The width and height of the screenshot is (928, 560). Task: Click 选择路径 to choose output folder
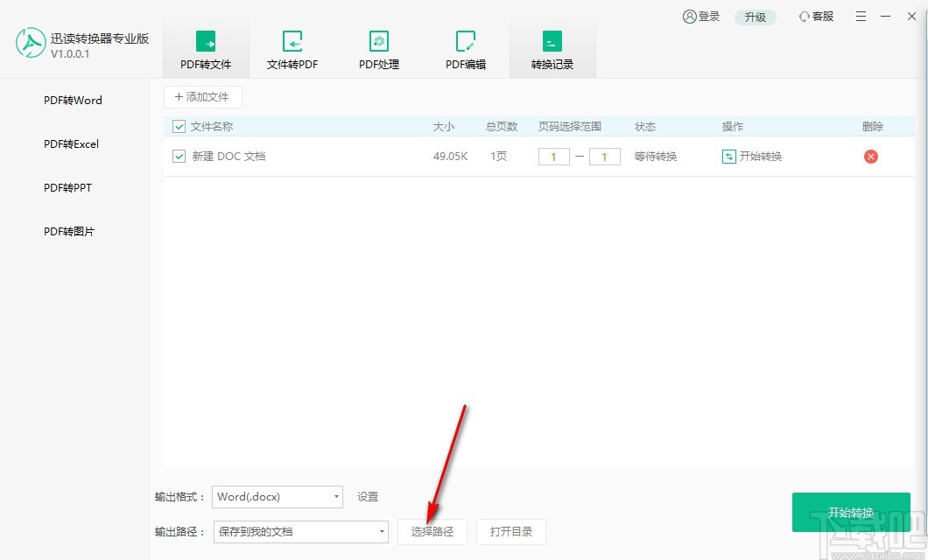coord(432,531)
